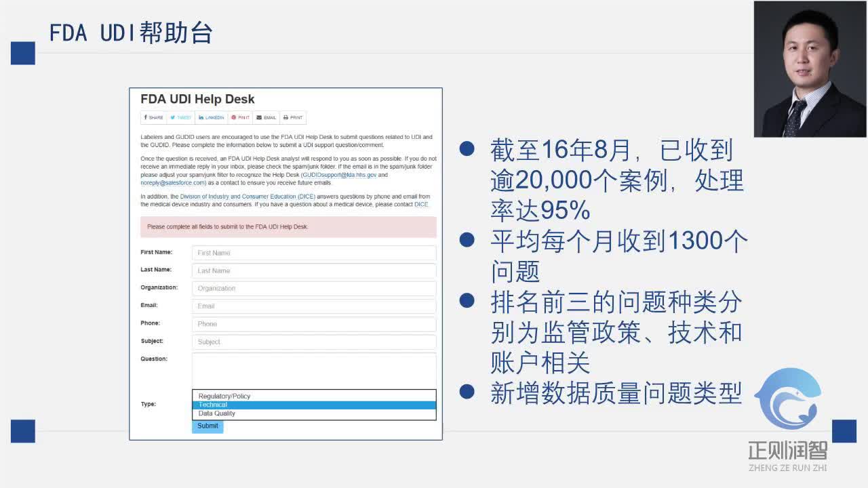Click the Email share icon

[x=266, y=118]
